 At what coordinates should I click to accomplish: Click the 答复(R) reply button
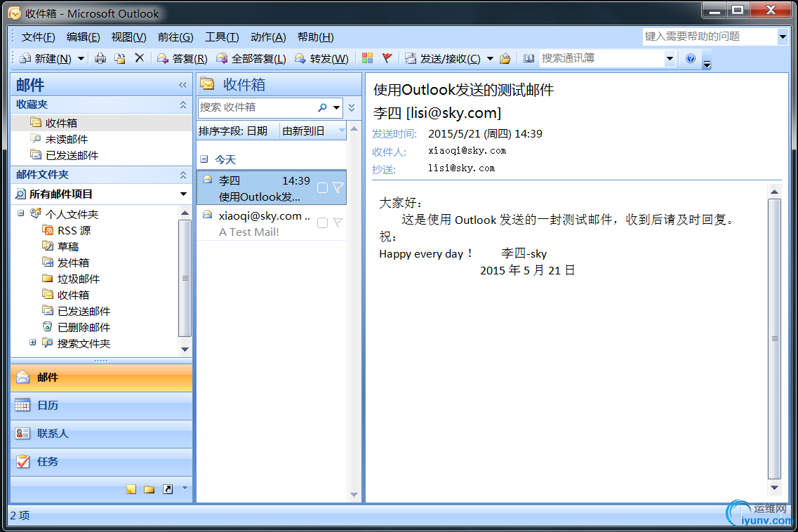point(182,58)
